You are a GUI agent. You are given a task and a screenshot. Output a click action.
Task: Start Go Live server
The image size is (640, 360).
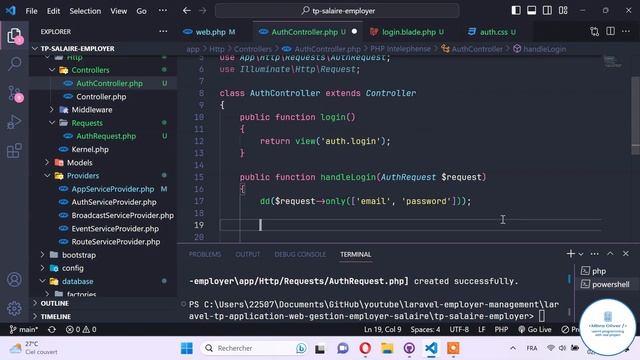pyautogui.click(x=534, y=329)
